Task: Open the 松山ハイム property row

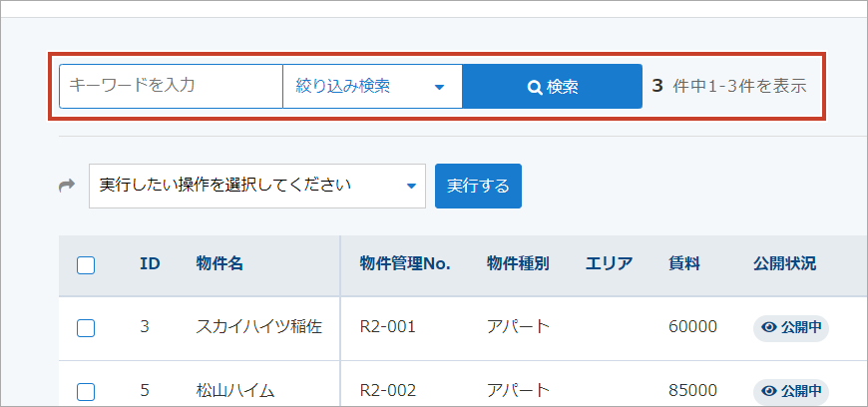Action: pyautogui.click(x=234, y=390)
